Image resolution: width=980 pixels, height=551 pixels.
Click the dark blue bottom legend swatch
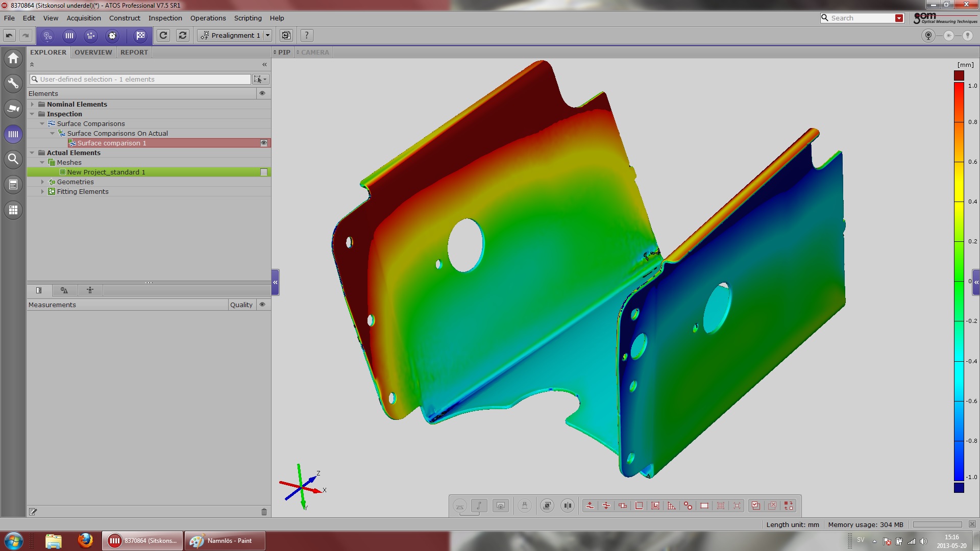(x=959, y=488)
